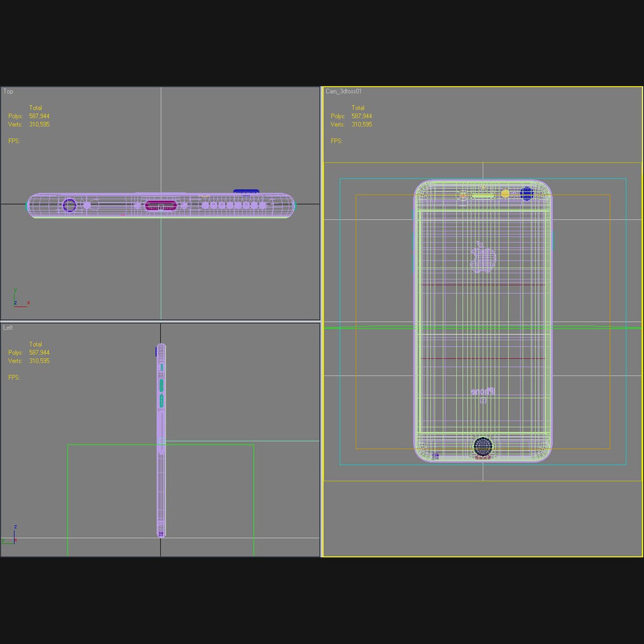644x644 pixels.
Task: Select the Polys count in the Cam_3dtoss01 viewport
Action: [361, 116]
